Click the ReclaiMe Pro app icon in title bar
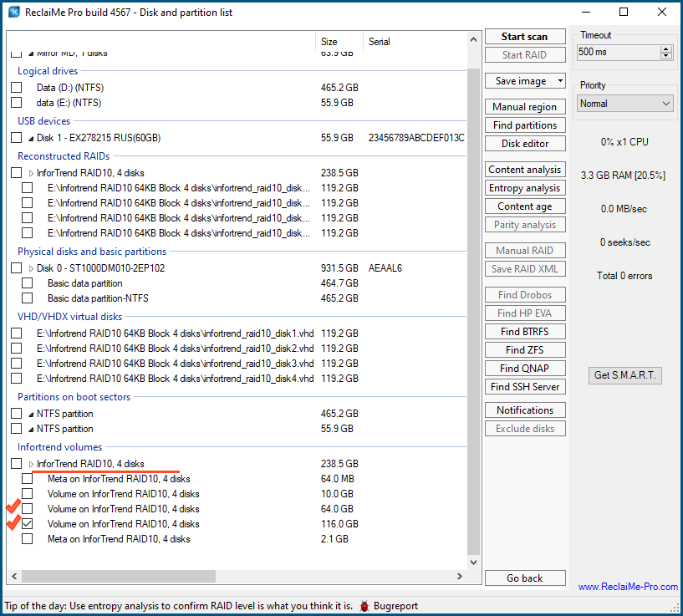Screen dimensions: 683x616 tap(14, 13)
